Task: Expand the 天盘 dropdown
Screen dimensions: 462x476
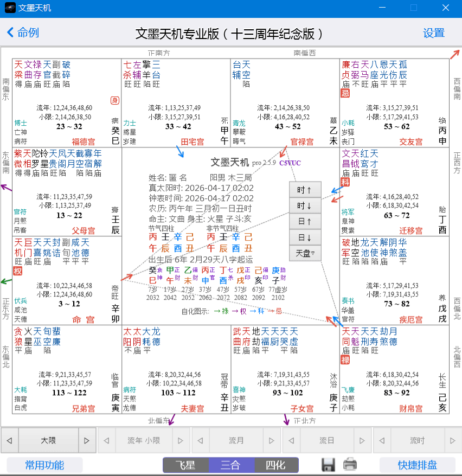Action: tap(305, 253)
